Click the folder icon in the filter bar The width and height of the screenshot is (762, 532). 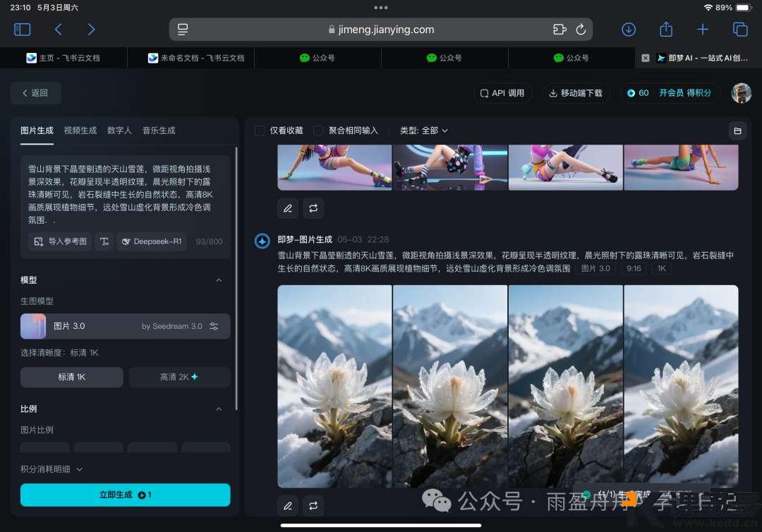(737, 131)
